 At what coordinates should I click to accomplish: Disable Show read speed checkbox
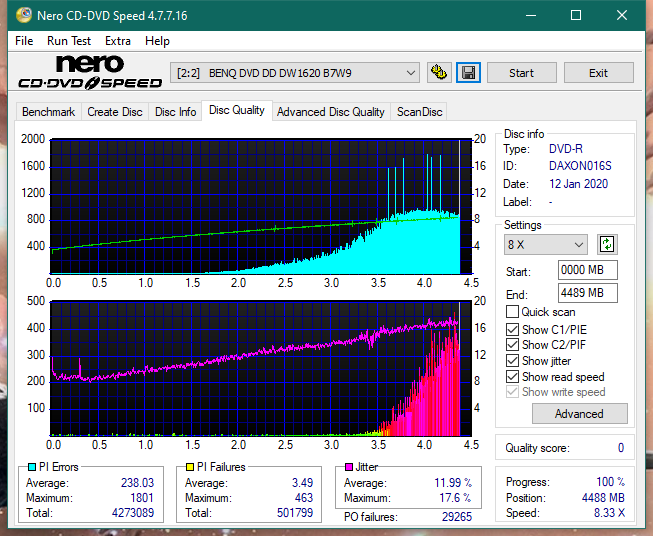513,377
